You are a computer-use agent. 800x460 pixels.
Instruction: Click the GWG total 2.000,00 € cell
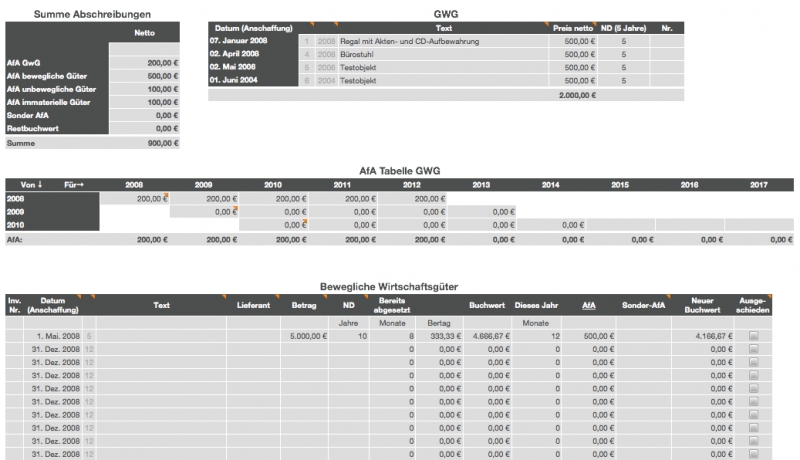575,95
